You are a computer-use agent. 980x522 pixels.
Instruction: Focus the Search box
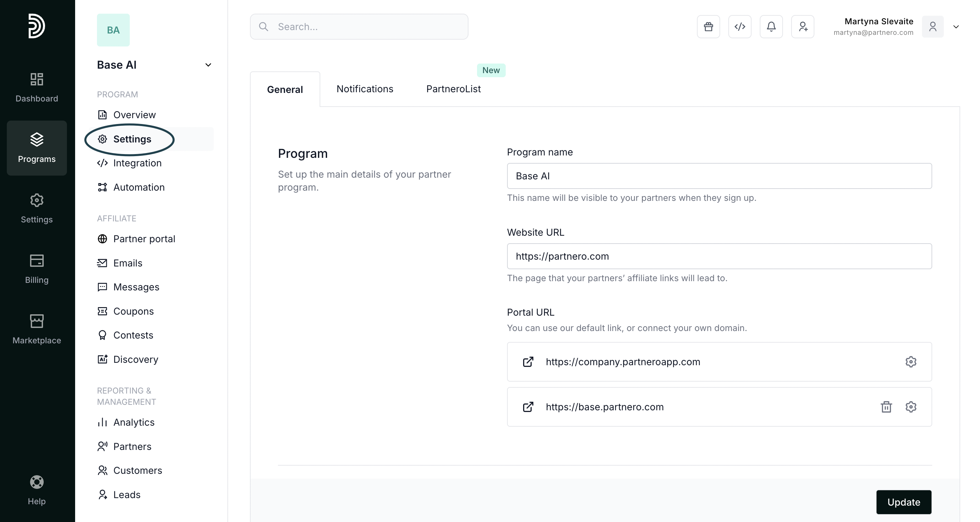359,27
